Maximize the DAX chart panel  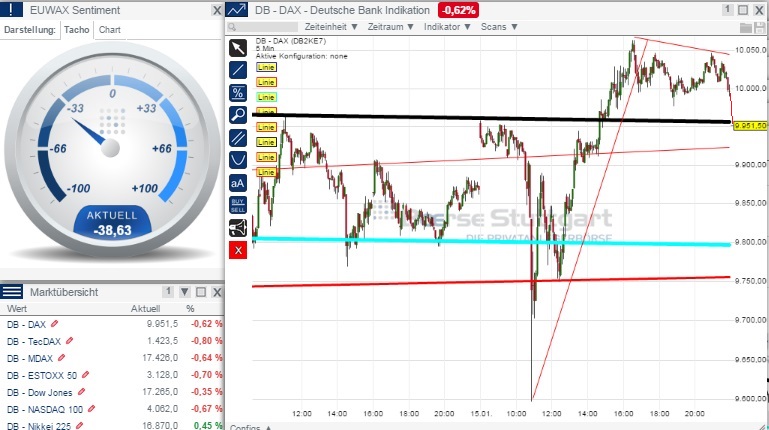[743, 10]
